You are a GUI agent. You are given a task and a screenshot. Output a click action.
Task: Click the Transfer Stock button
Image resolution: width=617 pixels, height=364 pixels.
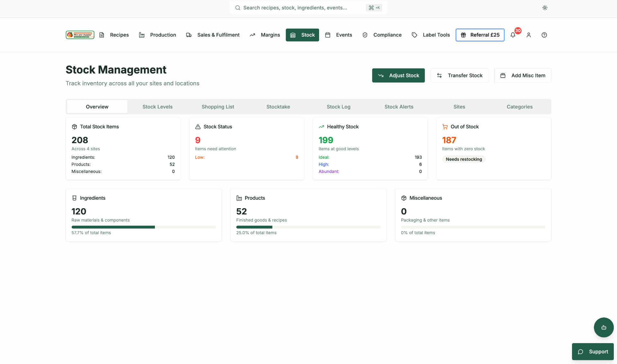460,75
